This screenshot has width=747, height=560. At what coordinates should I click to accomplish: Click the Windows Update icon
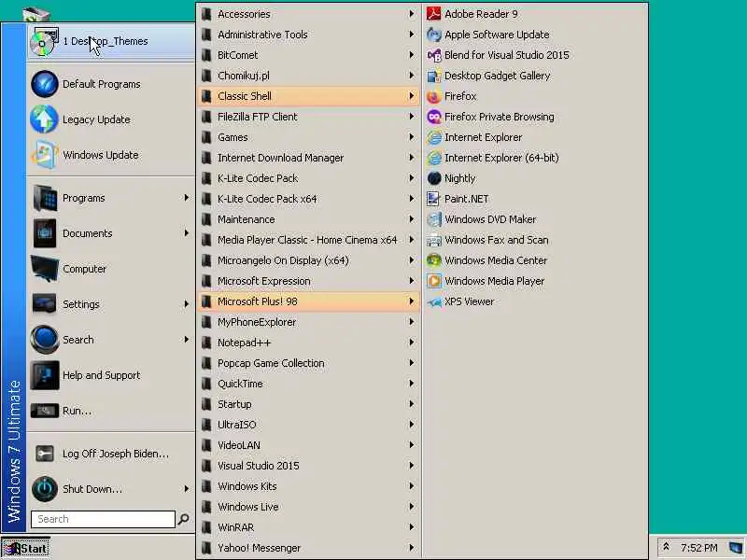tap(44, 155)
